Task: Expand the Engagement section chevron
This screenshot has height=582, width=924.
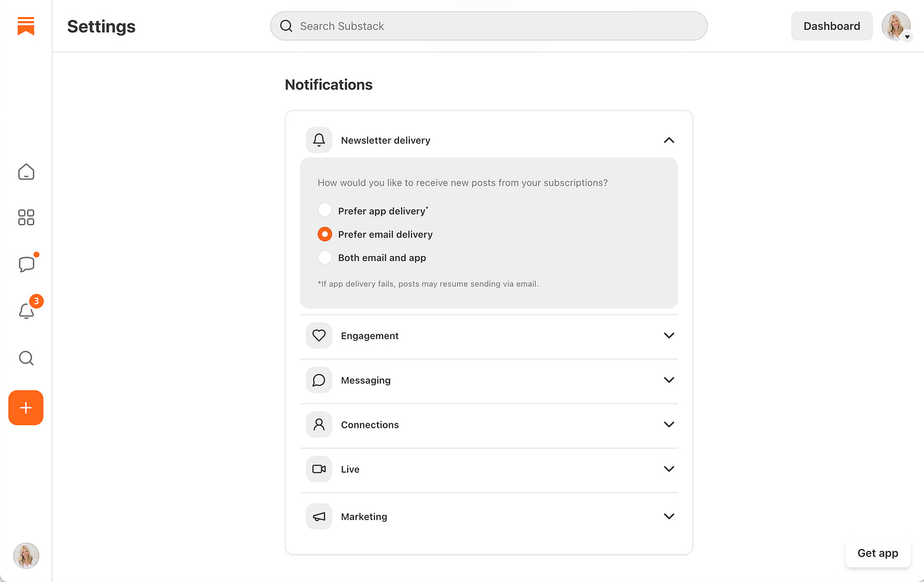Action: point(669,336)
